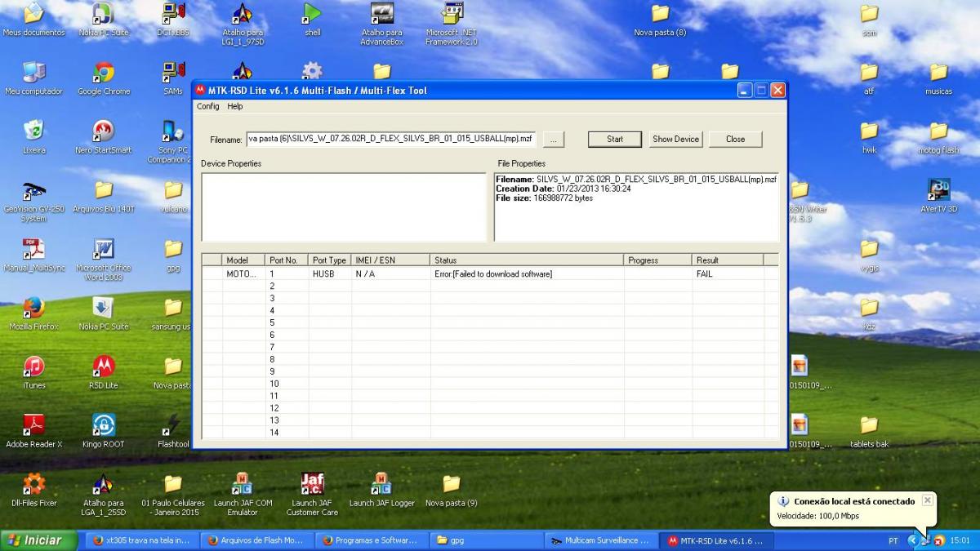Switch to Multicam Surveillance taskbar item
This screenshot has height=551, width=980.
point(600,540)
